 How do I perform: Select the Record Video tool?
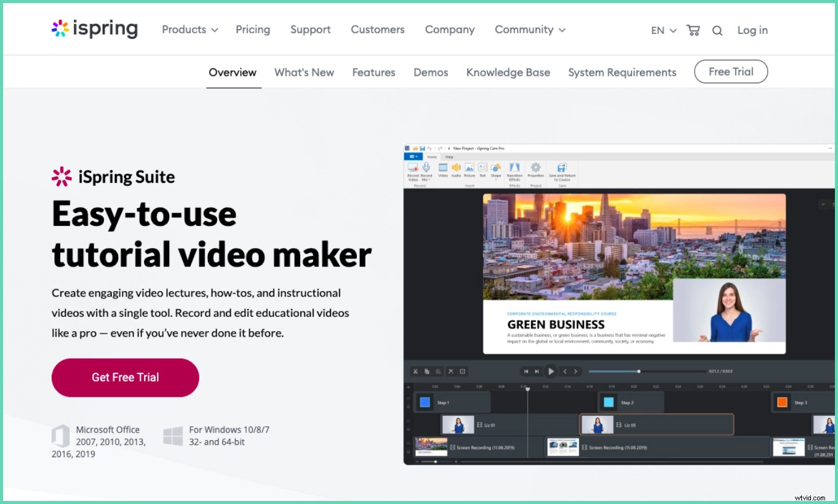412,171
